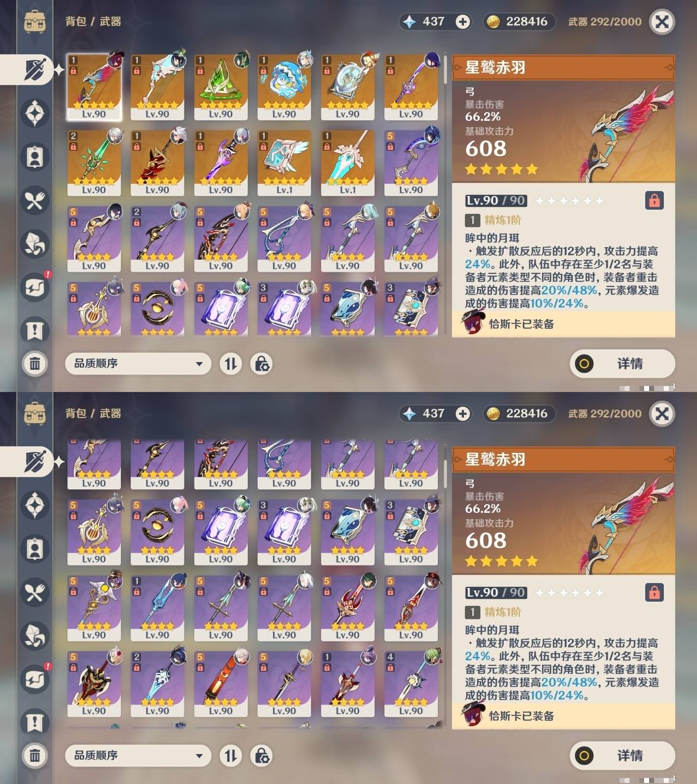Open the character development items tab, top sidebar

35,157
